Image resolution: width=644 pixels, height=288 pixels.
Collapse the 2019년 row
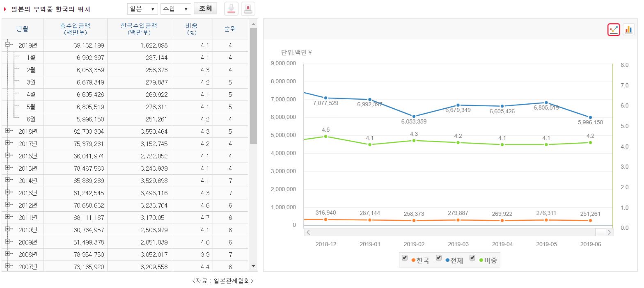tap(7, 45)
